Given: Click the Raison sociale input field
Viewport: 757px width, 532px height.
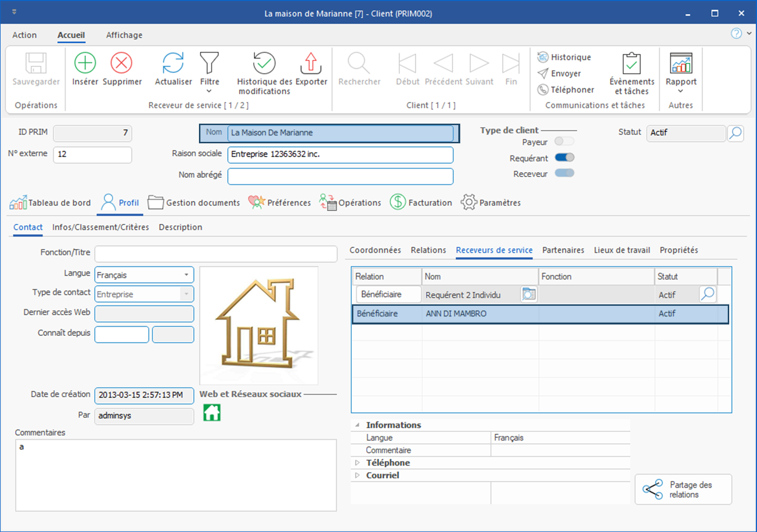Looking at the screenshot, I should point(340,154).
